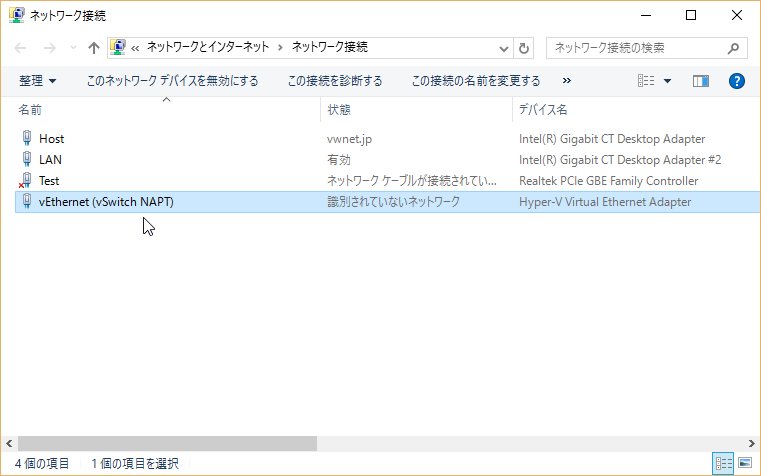
Task: Go up one folder level
Action: click(x=94, y=48)
